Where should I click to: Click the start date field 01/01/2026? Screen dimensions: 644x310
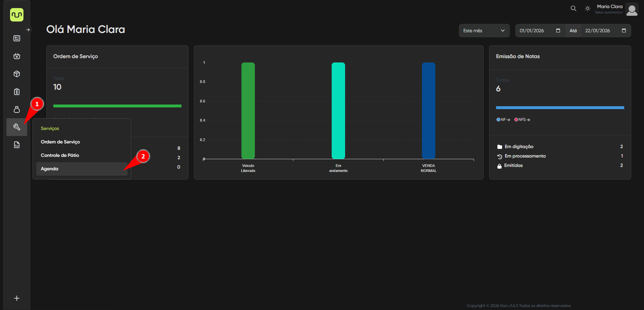coord(536,31)
